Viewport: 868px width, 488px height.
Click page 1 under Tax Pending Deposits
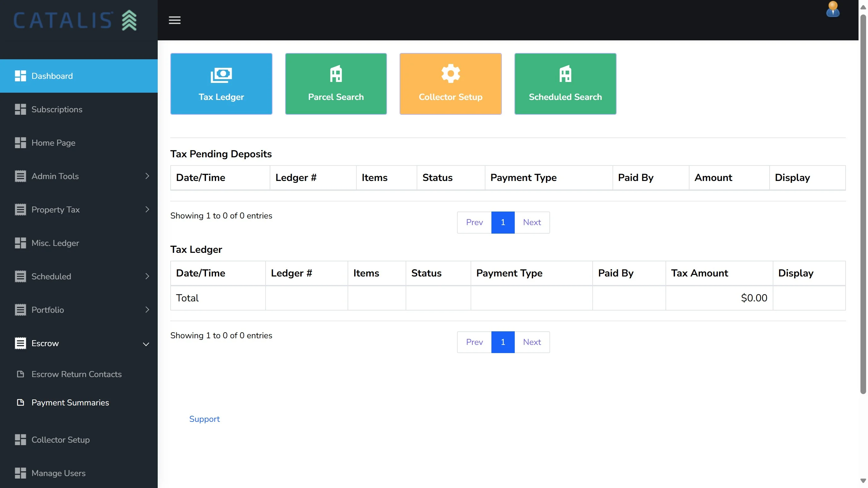(503, 222)
